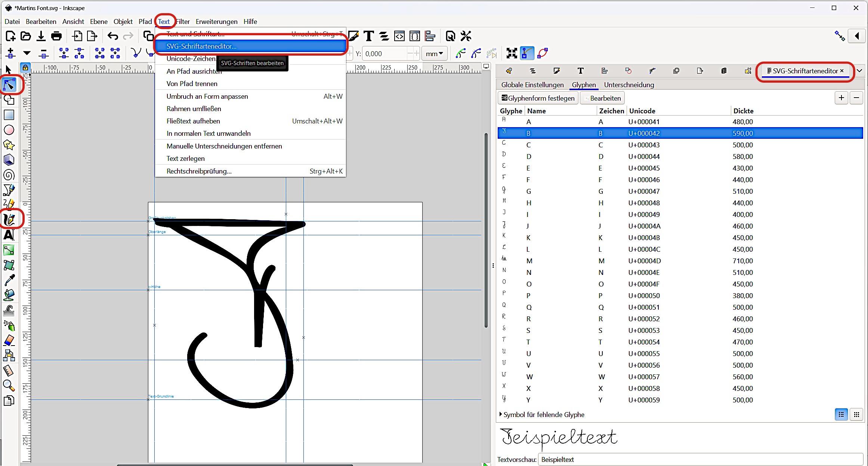Click the print document icon
The height and width of the screenshot is (466, 868).
pos(56,36)
